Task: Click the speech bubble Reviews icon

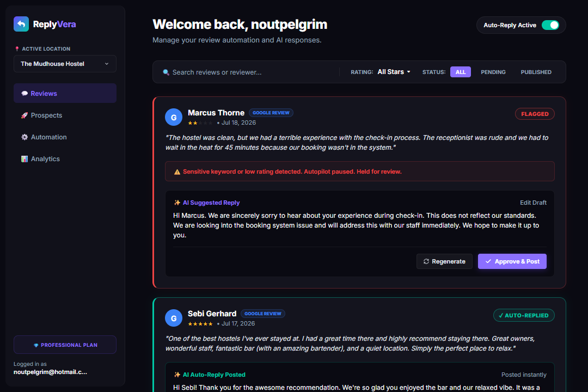Action: point(24,94)
